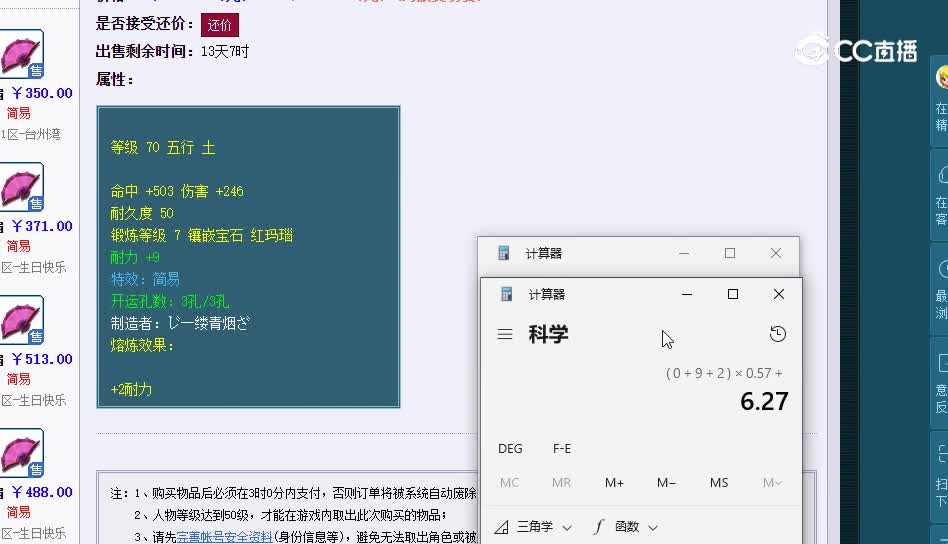Click the MR memory recall button

pos(561,482)
